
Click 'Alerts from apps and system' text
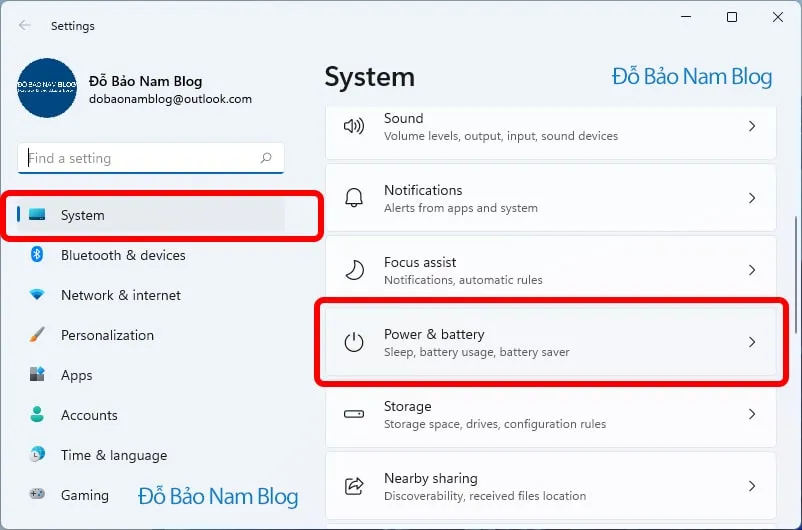point(461,208)
